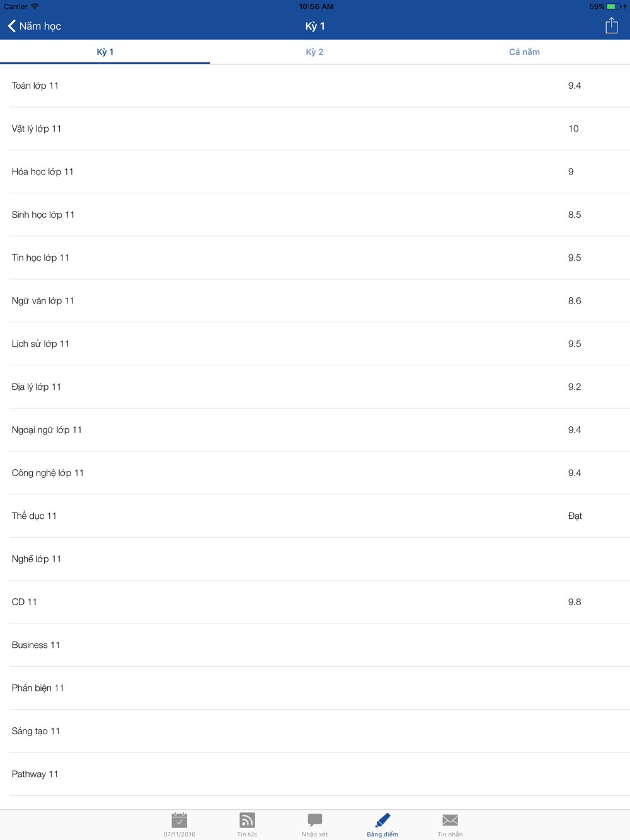Switch to the Cả năm tab
This screenshot has width=630, height=840.
524,52
